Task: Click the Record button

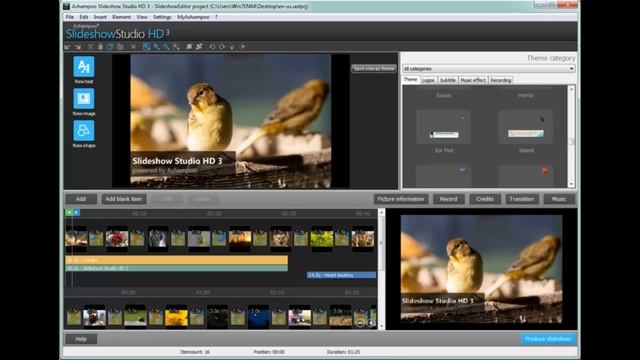Action: click(448, 199)
